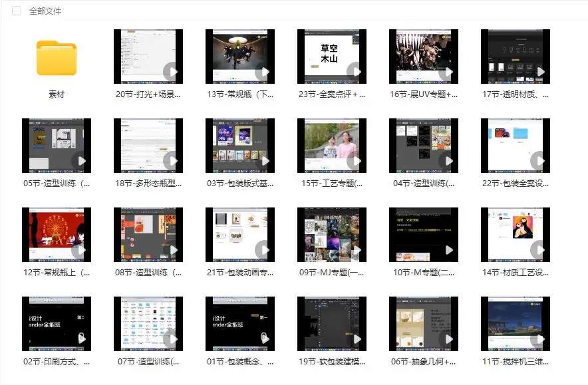Open the 素材 folder icon

click(x=57, y=58)
